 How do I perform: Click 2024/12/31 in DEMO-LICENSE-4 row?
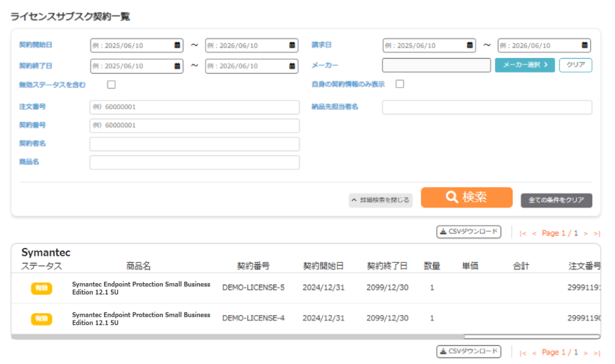pos(323,318)
